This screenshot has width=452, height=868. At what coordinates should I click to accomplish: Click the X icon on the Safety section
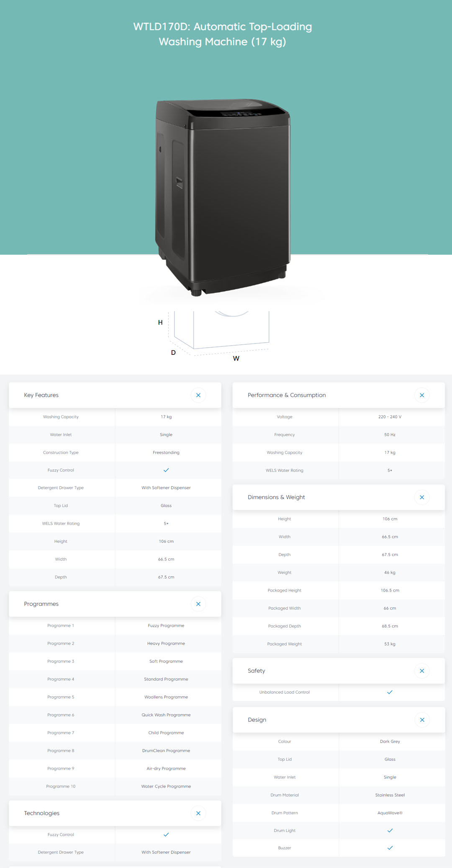421,671
